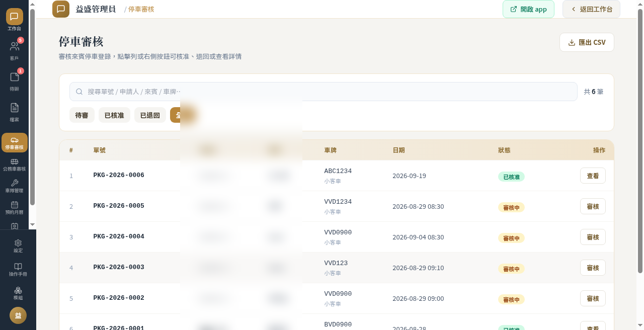The image size is (644, 330).
Task: Click the sidebar scroll-down arrow
Action: pyautogui.click(x=33, y=224)
